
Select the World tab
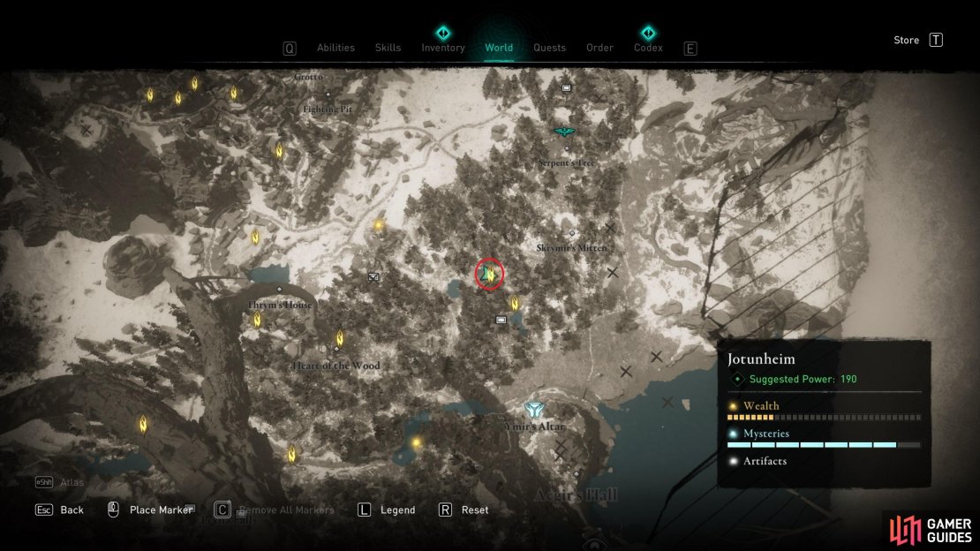coord(499,48)
